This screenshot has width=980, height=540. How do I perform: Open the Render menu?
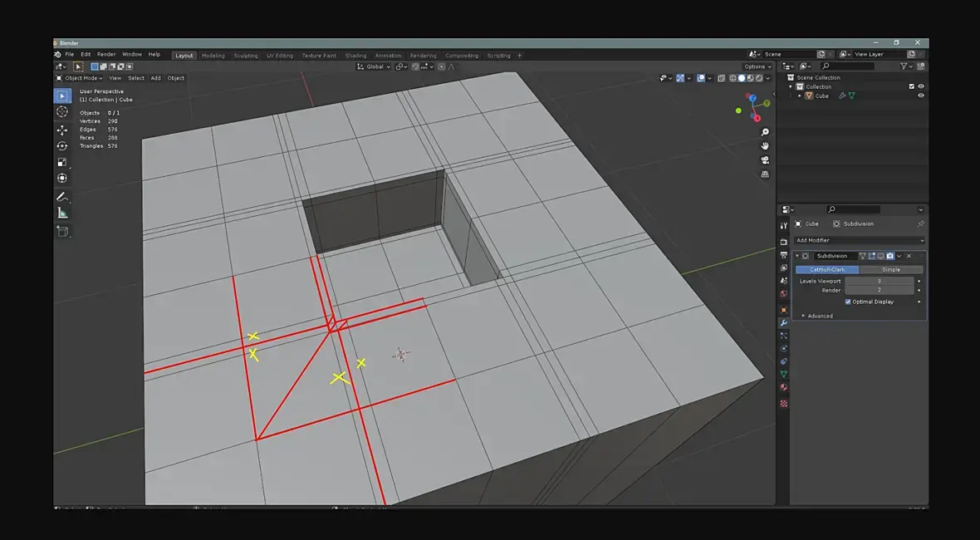[106, 54]
